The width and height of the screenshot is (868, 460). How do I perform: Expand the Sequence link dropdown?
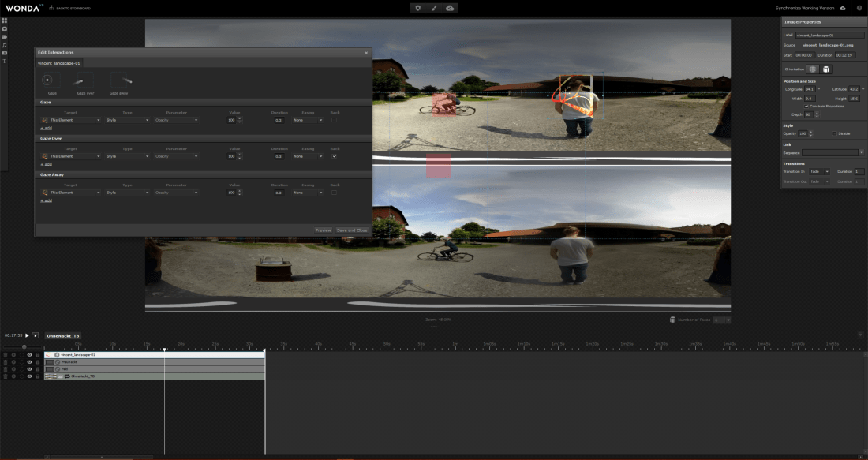(x=861, y=152)
